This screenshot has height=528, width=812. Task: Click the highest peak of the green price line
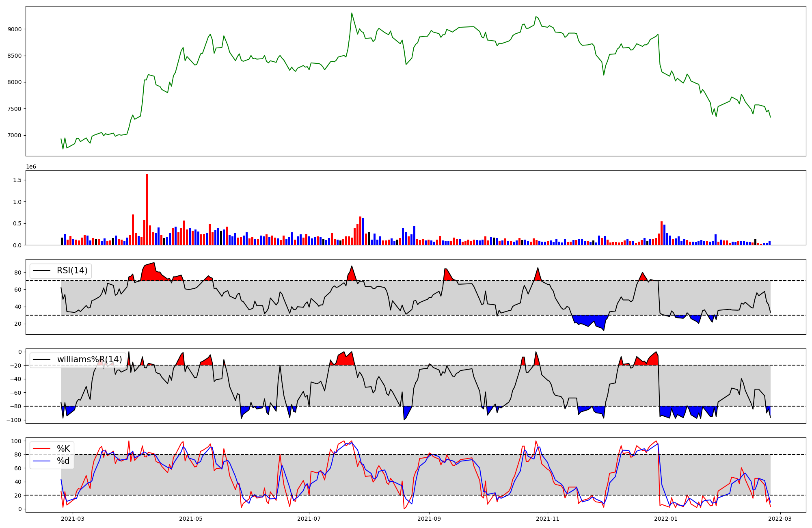click(352, 13)
